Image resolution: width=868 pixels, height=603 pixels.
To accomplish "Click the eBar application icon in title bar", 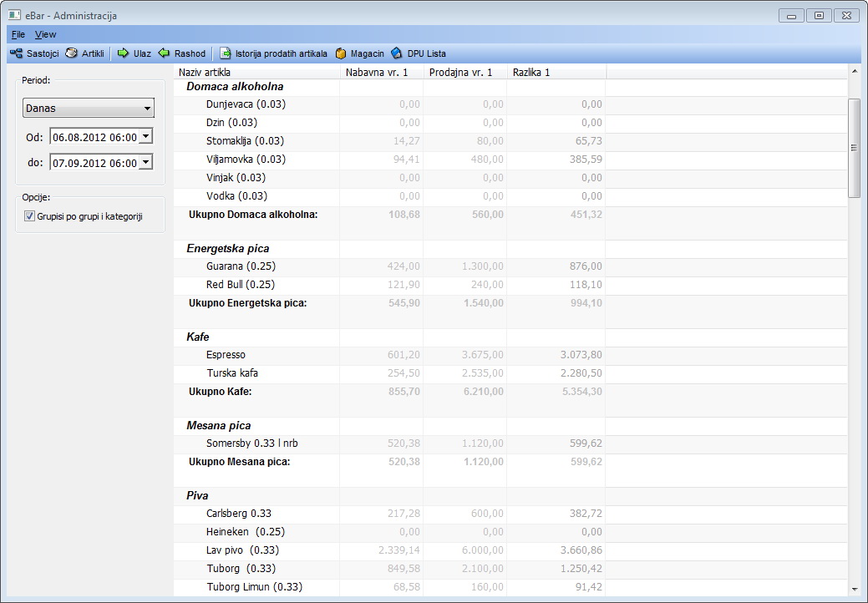I will pyautogui.click(x=14, y=15).
